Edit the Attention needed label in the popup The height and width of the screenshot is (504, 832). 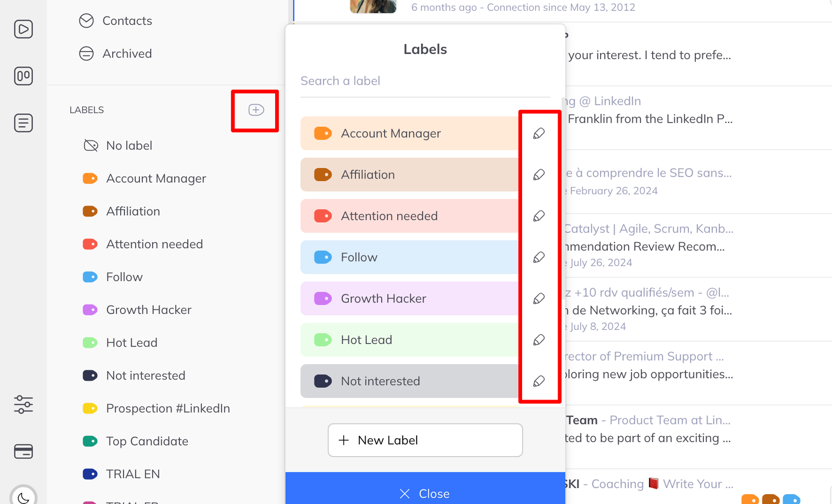[x=539, y=216]
